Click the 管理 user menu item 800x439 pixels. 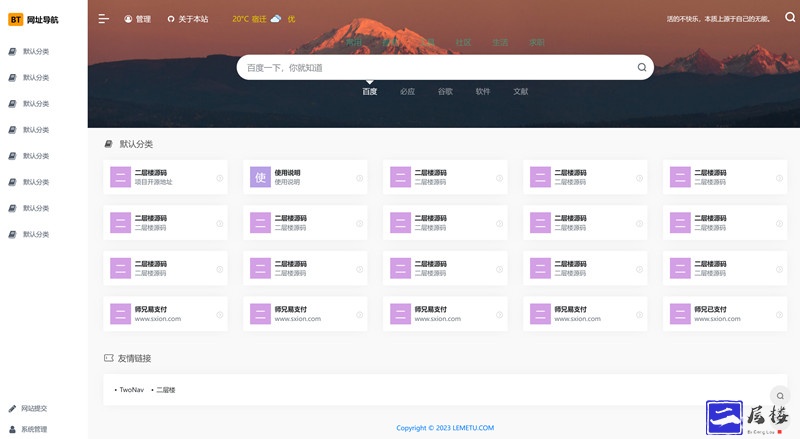click(x=138, y=19)
